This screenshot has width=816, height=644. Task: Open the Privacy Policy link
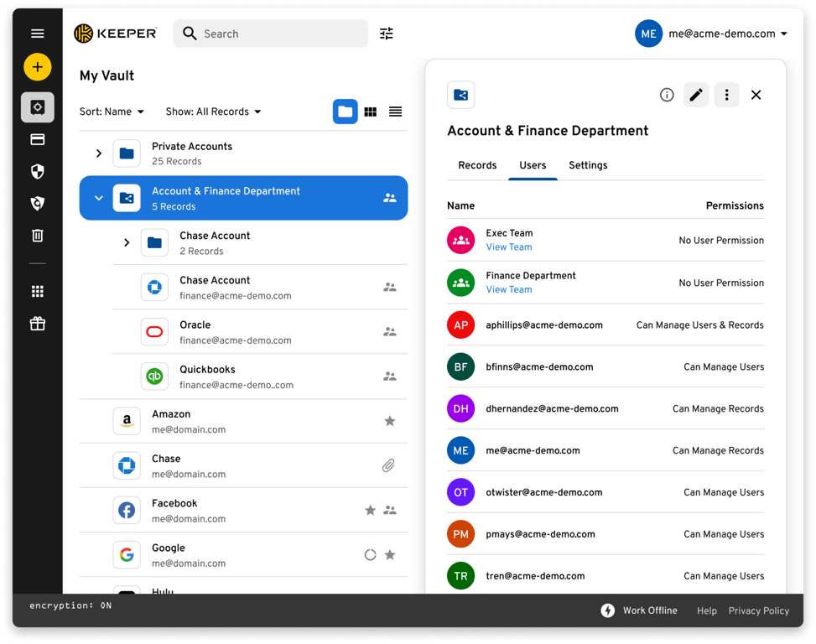(758, 610)
